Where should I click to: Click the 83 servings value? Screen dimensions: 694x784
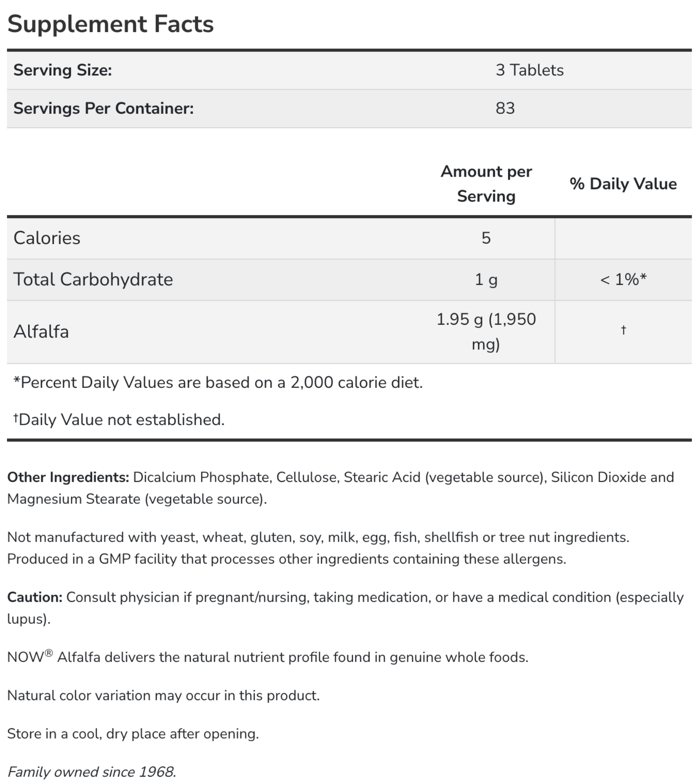505,108
